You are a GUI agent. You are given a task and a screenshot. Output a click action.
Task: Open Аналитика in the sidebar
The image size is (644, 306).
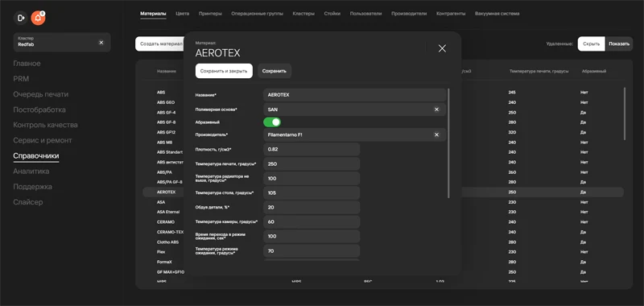pos(31,172)
